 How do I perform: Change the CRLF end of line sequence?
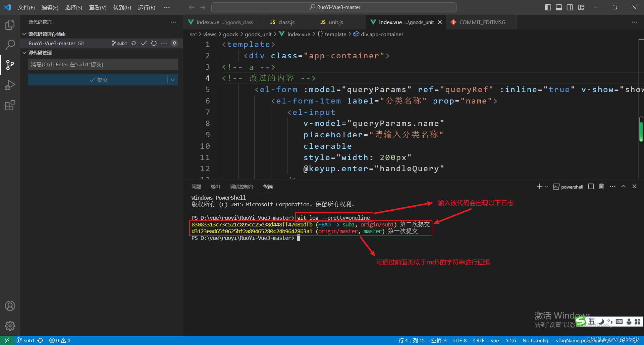click(478, 340)
